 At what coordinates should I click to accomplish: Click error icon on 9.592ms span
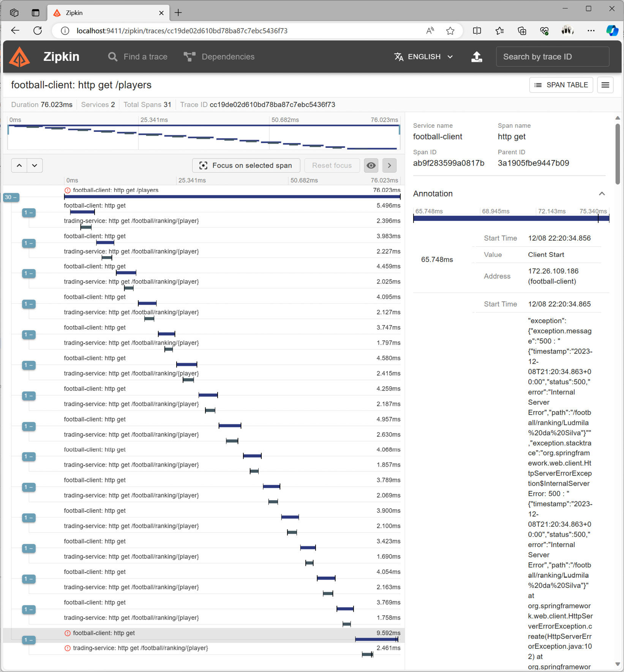pyautogui.click(x=68, y=633)
